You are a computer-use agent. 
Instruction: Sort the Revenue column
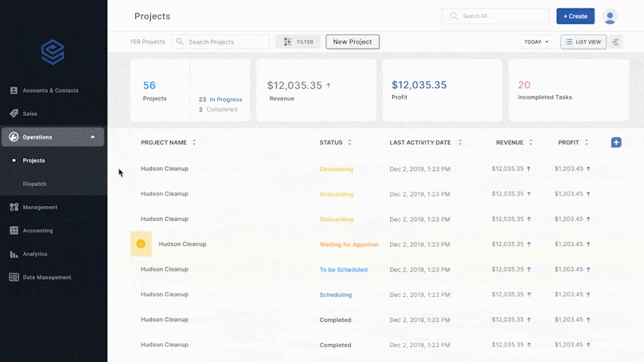tap(531, 142)
